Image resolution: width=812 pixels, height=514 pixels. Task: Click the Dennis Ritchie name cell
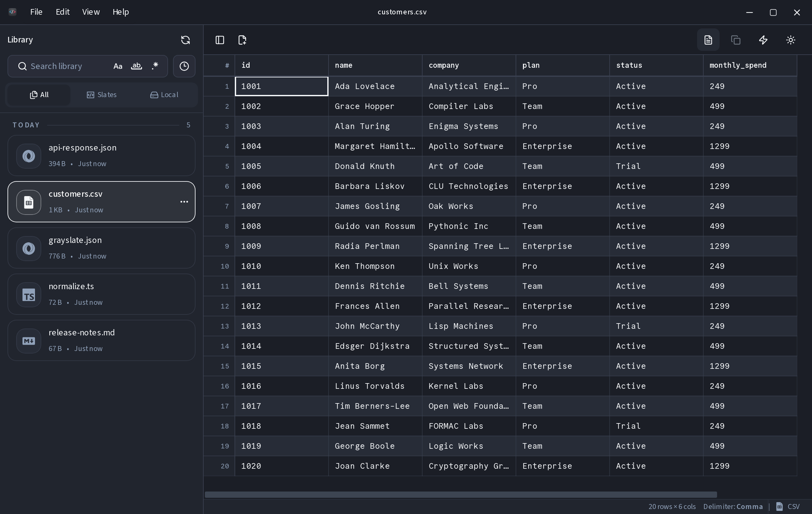(x=375, y=286)
